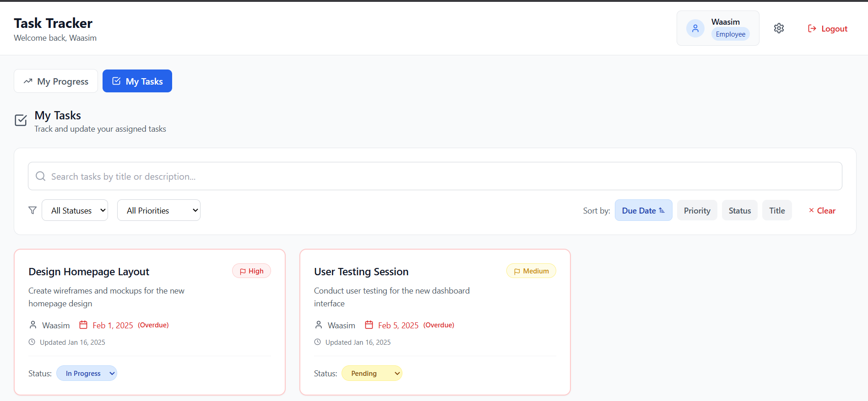
Task: Open the All Statuses dropdown
Action: click(x=75, y=210)
